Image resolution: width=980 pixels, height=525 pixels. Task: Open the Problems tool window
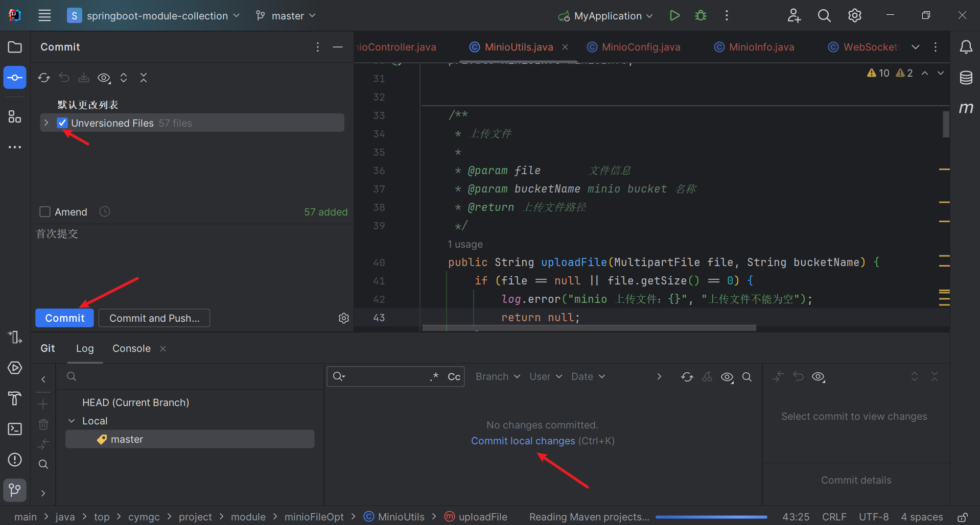click(15, 460)
